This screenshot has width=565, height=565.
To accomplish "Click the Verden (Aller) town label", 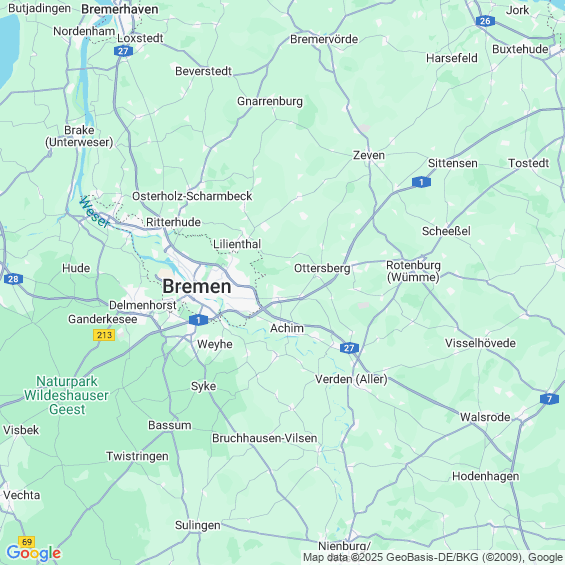I will pos(351,379).
